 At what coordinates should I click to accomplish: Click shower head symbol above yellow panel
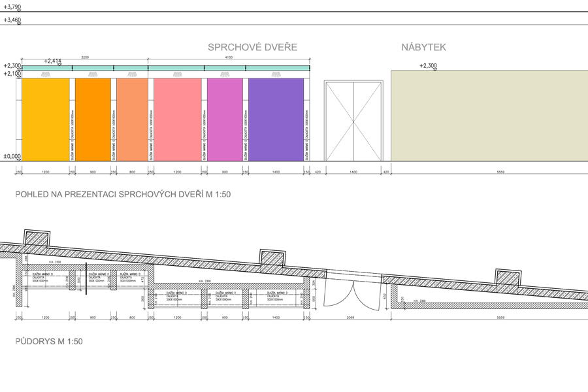[46, 74]
